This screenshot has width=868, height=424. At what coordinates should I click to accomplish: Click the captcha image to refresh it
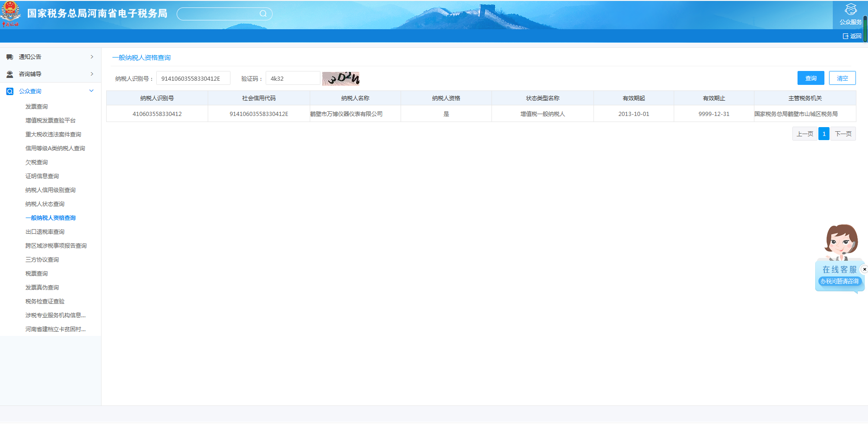340,78
